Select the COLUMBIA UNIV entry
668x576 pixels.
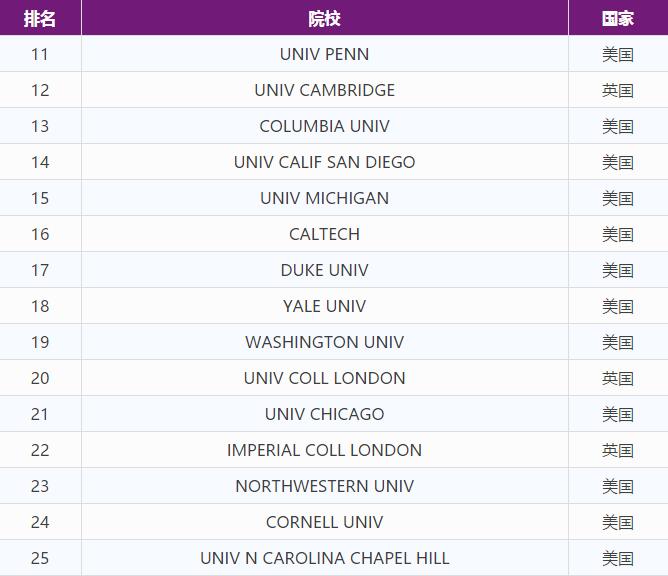coord(324,126)
